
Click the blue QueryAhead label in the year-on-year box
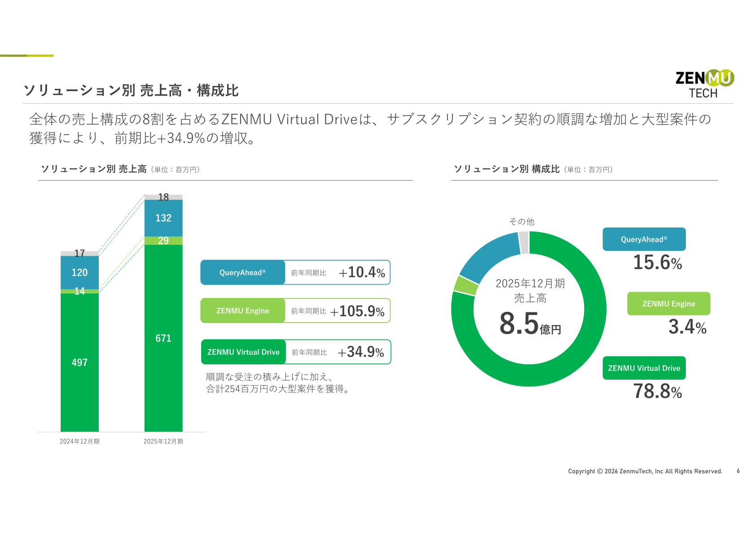click(x=243, y=272)
